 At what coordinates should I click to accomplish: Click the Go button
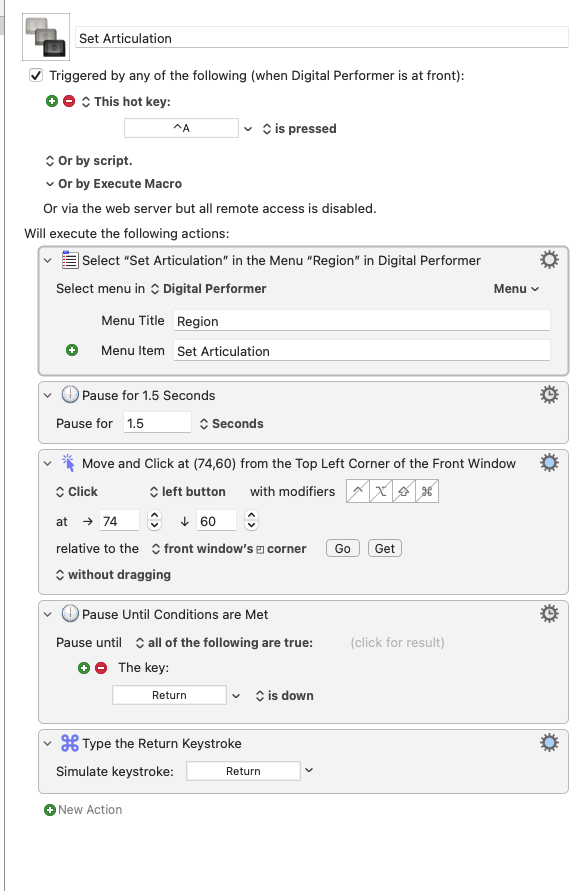[343, 548]
